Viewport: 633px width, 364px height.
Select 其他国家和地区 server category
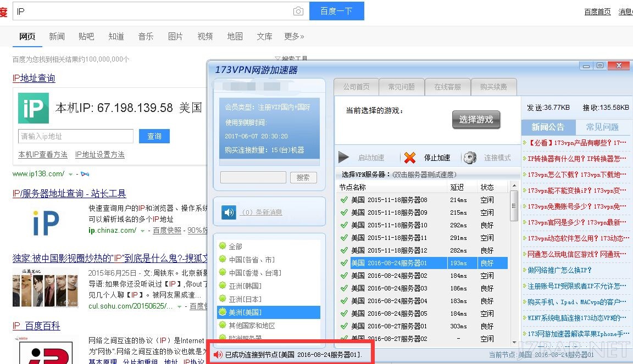click(x=252, y=325)
